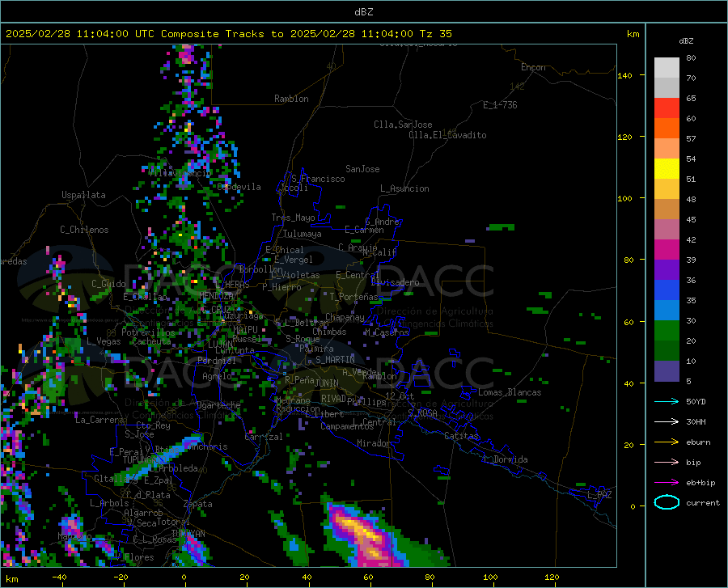
Task: Click the 'dBZ' heading above the color legend
Action: point(686,41)
